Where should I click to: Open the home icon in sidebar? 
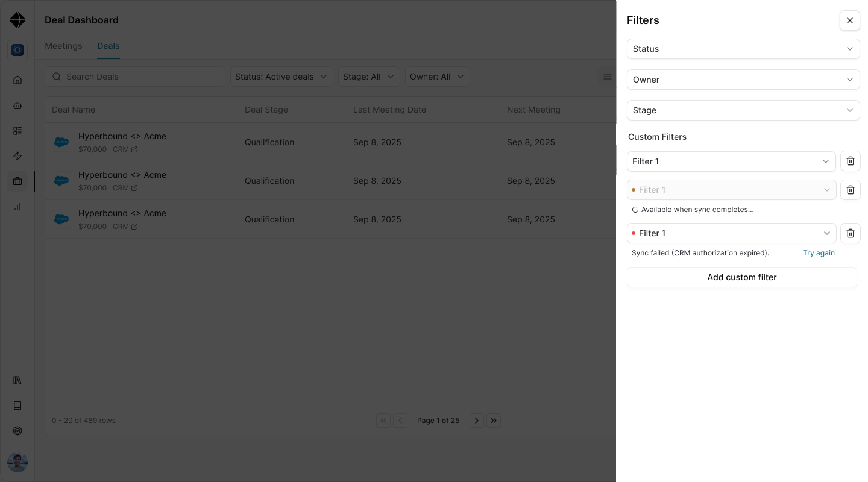(x=17, y=80)
